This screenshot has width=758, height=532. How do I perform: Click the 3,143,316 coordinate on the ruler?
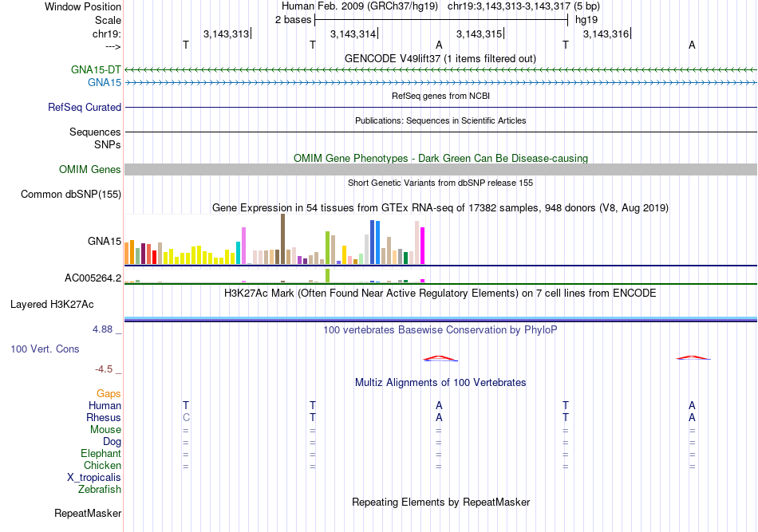606,33
